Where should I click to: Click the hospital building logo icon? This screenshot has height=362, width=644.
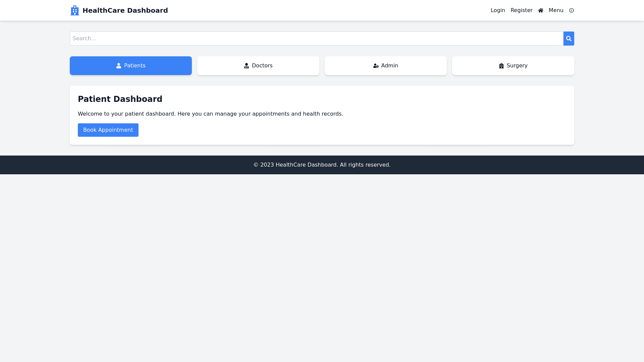(x=75, y=10)
